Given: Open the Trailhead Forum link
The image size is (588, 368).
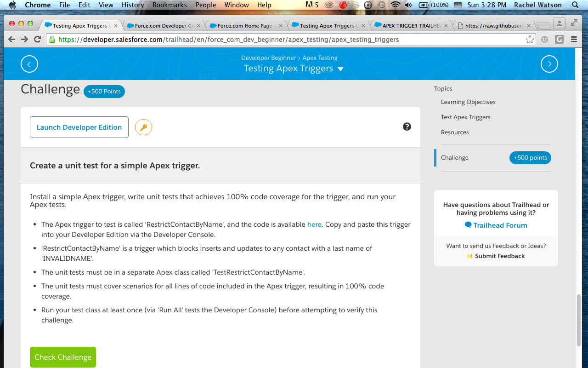Looking at the screenshot, I should 496,225.
